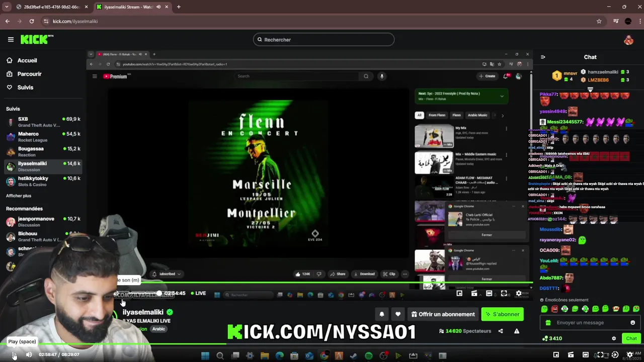Open hstikkytokky channel in followed list
The width and height of the screenshot is (644, 362).
(x=43, y=181)
